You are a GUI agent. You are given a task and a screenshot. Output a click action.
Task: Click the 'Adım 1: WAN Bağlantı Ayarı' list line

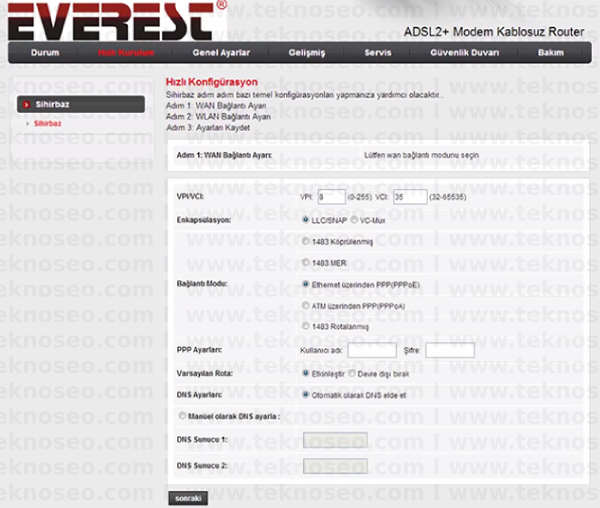[x=216, y=106]
